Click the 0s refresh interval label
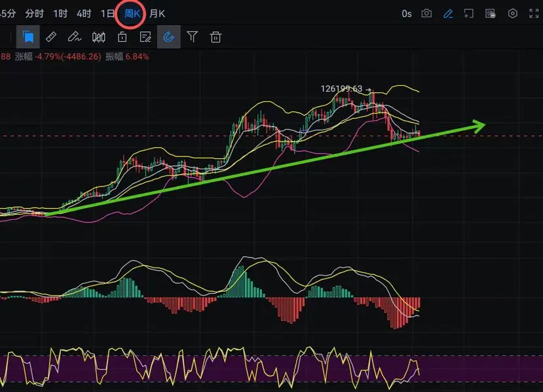 (x=407, y=14)
